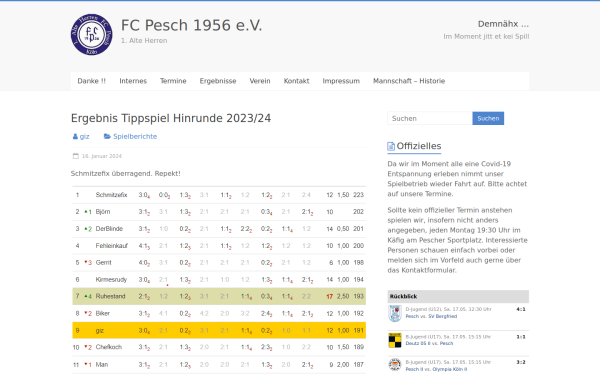Open the Internes menu

click(x=133, y=81)
